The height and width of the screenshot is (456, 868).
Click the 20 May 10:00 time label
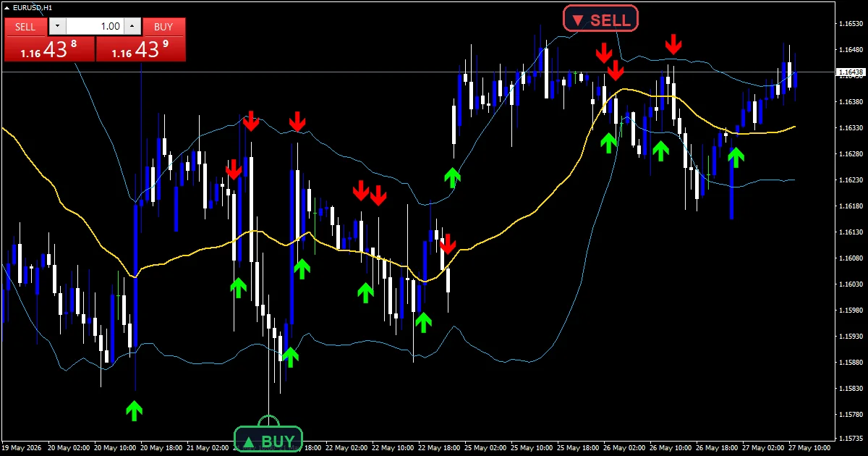point(116,448)
